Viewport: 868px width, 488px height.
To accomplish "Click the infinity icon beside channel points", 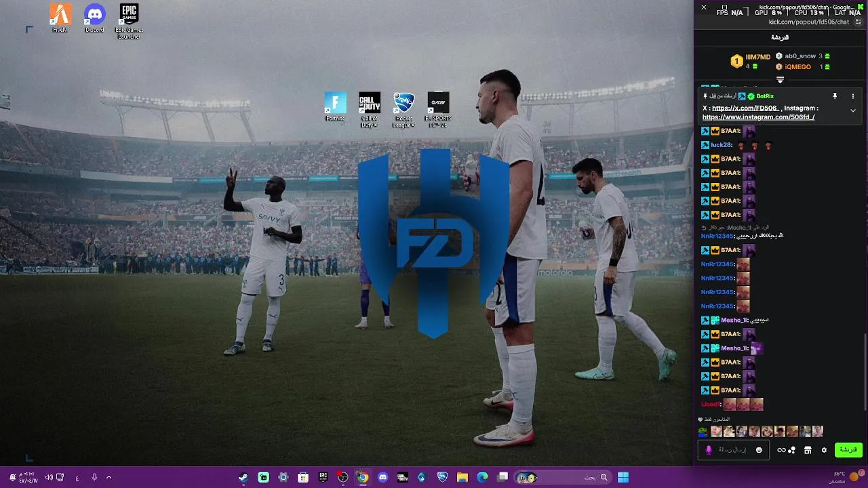I will pos(781,450).
